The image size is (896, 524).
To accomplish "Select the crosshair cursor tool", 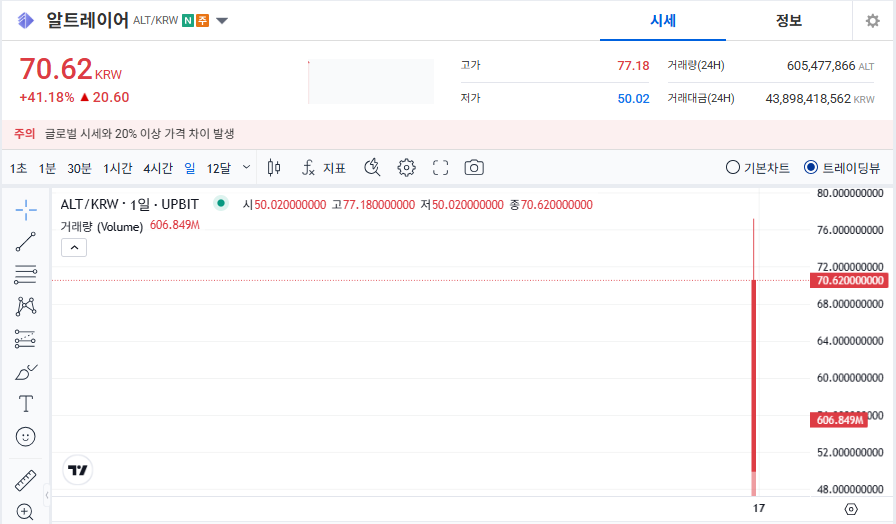I will [x=26, y=210].
